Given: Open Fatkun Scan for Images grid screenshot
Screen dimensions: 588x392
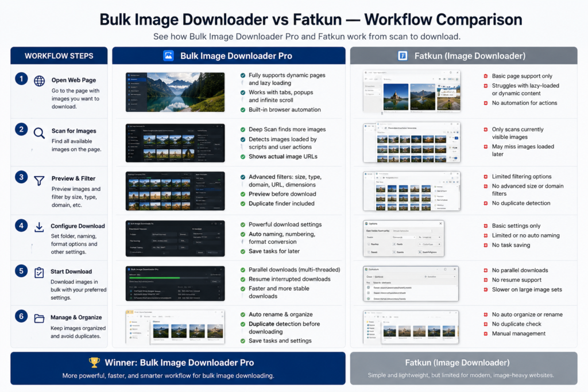Looking at the screenshot, I should click(412, 142).
